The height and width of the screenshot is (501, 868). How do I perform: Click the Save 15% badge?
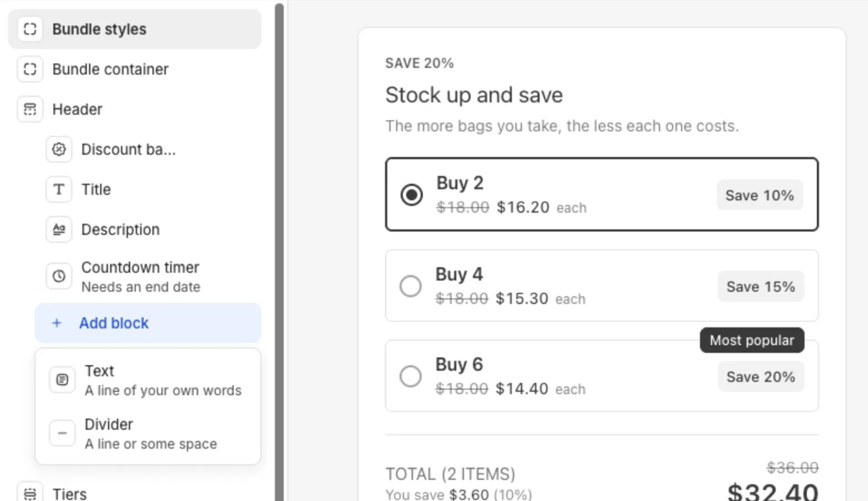(761, 286)
